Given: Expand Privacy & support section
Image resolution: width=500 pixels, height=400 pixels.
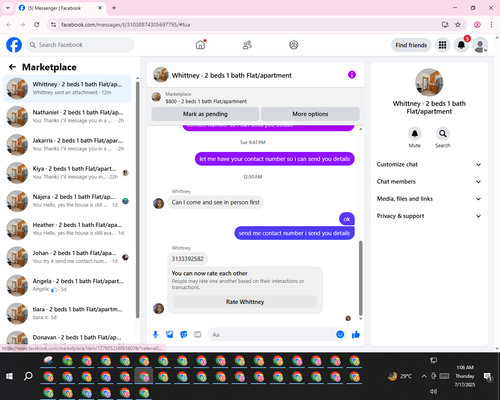Looking at the screenshot, I should point(429,216).
